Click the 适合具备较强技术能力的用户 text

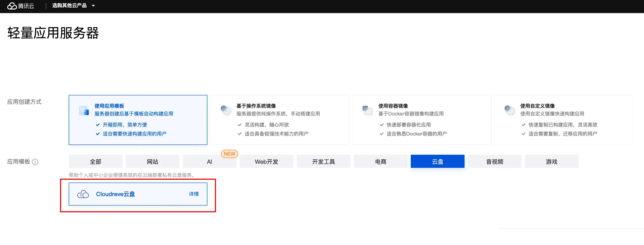[276, 134]
